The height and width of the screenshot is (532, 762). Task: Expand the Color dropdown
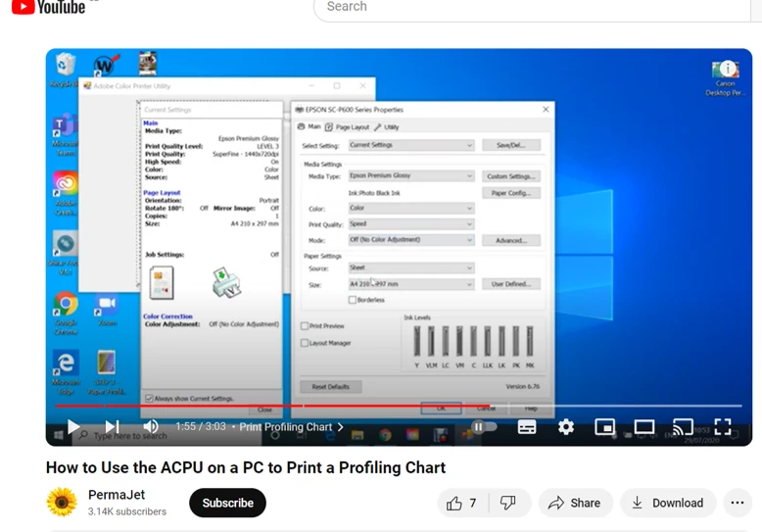(411, 208)
